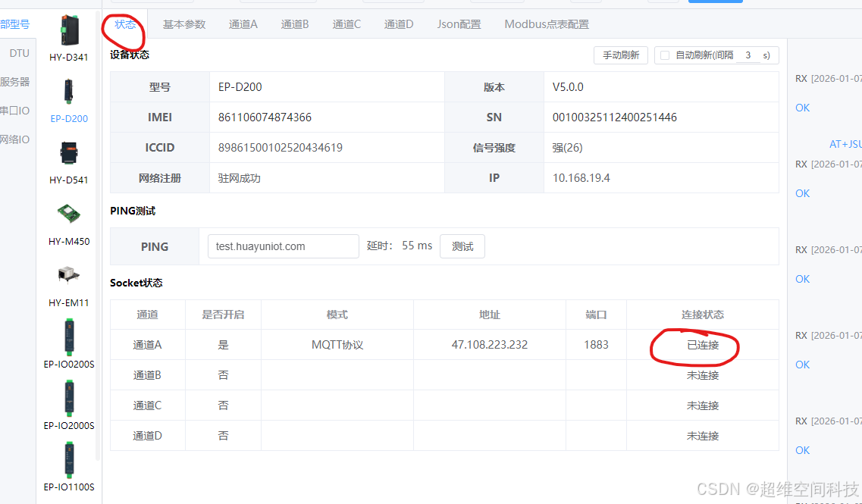Click the 已连接 status for 通道A
862x504 pixels.
tap(703, 345)
